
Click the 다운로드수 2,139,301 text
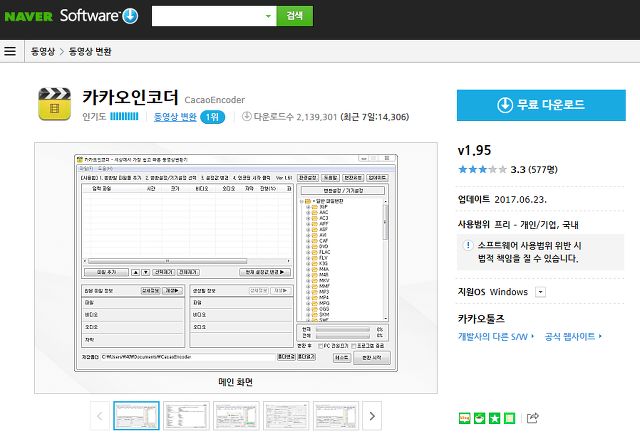[296, 117]
